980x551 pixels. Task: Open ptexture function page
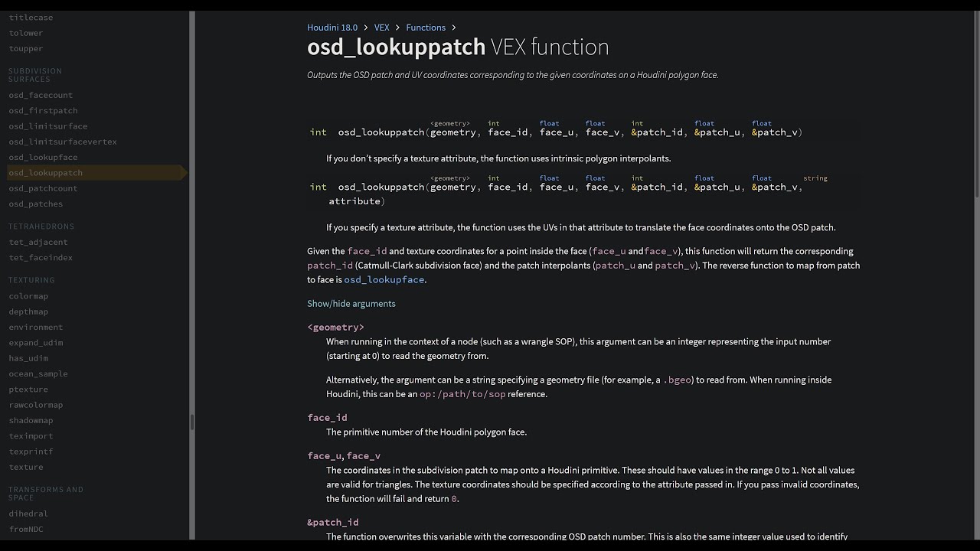[x=28, y=390]
